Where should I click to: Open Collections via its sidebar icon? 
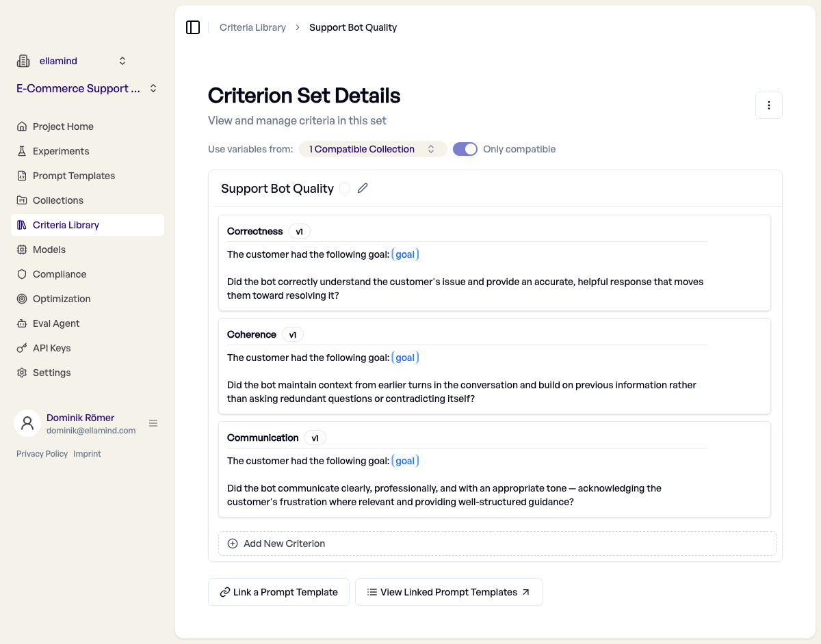23,200
